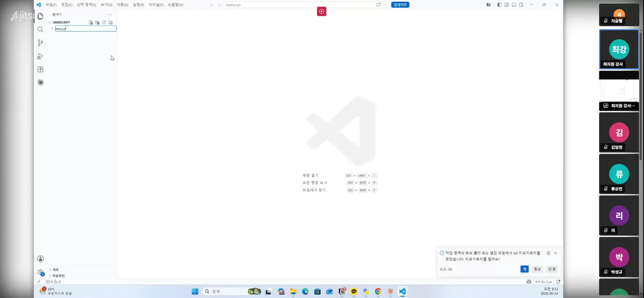The height and width of the screenshot is (298, 644).
Task: Click the New Folder icon in explorer
Action: [97, 22]
